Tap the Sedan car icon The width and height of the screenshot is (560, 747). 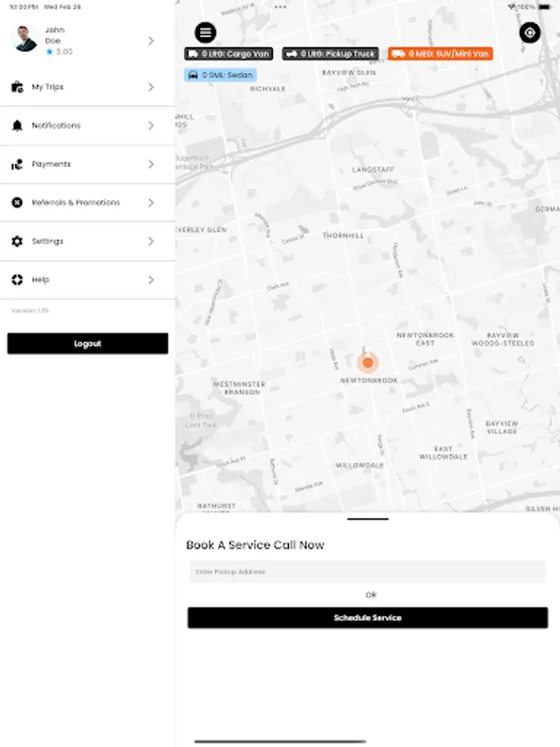[192, 75]
